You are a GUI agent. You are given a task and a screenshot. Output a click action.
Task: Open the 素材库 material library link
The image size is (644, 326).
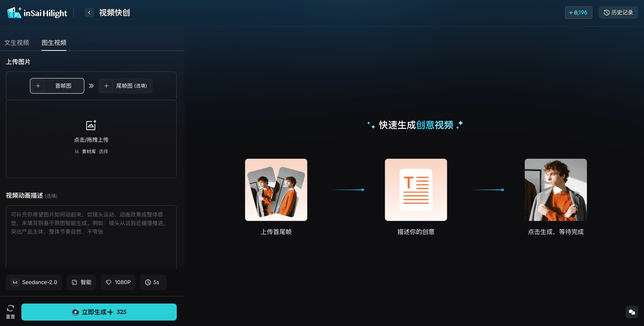coord(88,151)
